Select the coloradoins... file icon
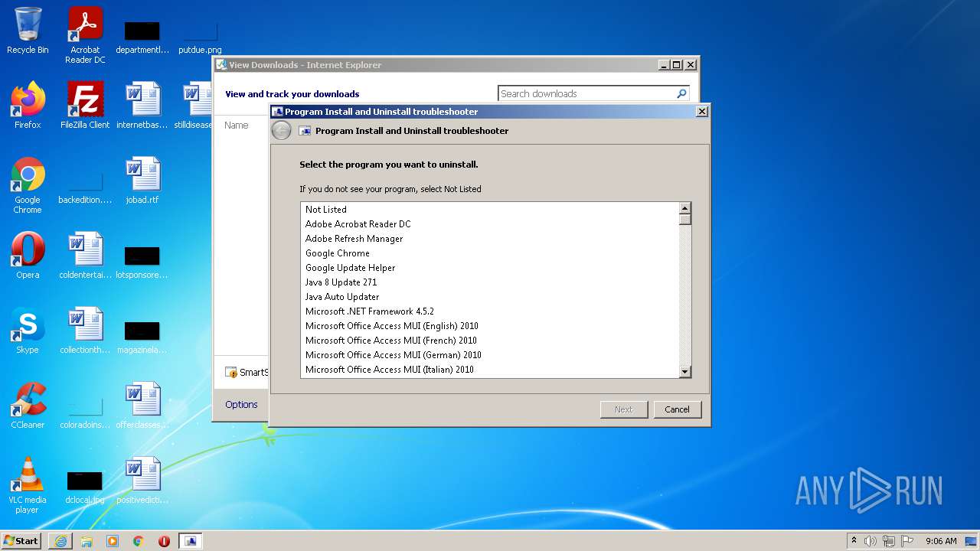 coord(85,412)
